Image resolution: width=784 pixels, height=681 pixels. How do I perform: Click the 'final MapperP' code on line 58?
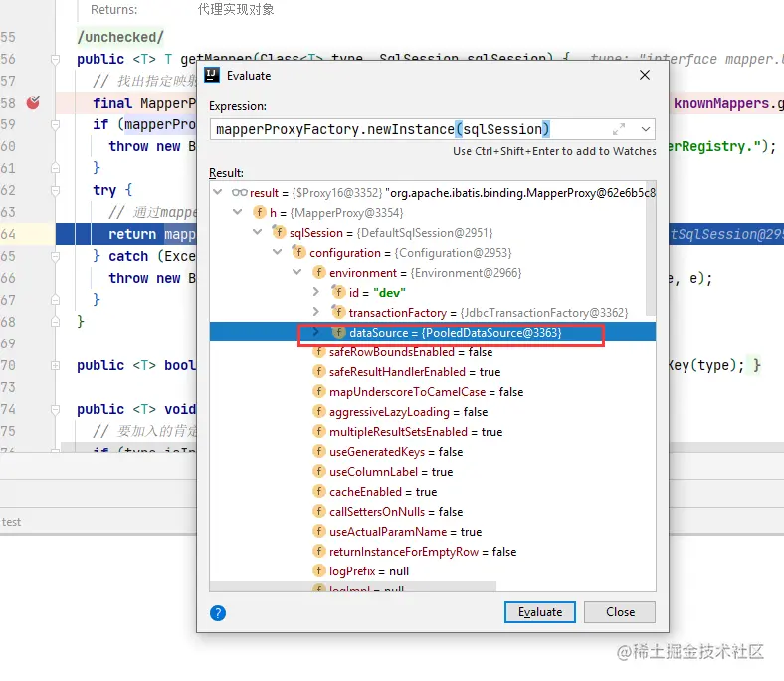point(144,103)
